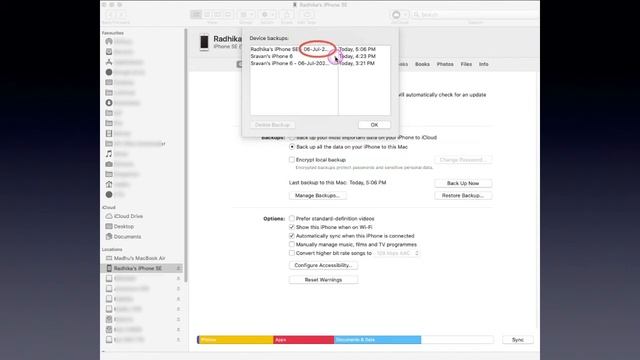Click the red Apps storage segment

(304, 340)
